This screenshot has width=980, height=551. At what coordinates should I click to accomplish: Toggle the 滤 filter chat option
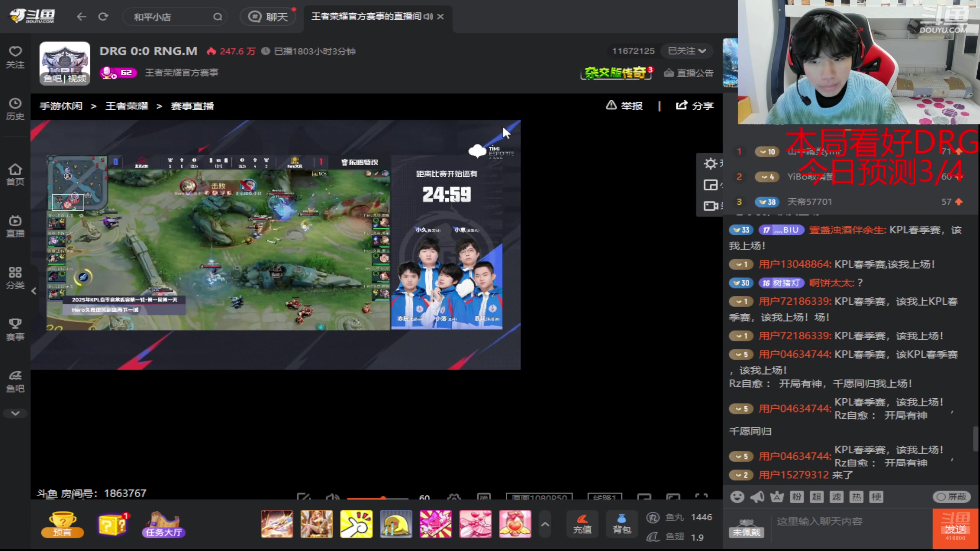coord(836,497)
